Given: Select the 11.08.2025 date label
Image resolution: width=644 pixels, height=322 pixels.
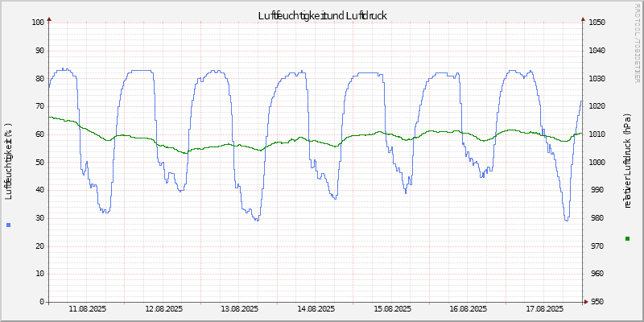Looking at the screenshot, I should pos(87,308).
